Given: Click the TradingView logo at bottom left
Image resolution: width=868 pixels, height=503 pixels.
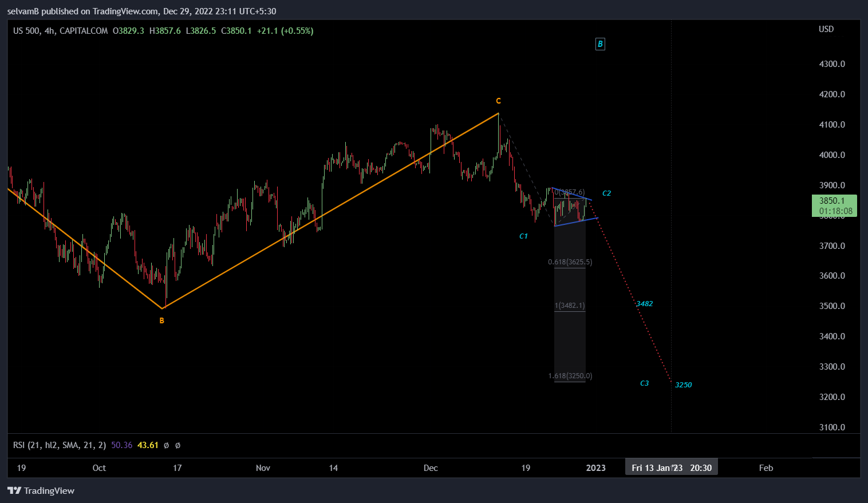Looking at the screenshot, I should (x=41, y=490).
